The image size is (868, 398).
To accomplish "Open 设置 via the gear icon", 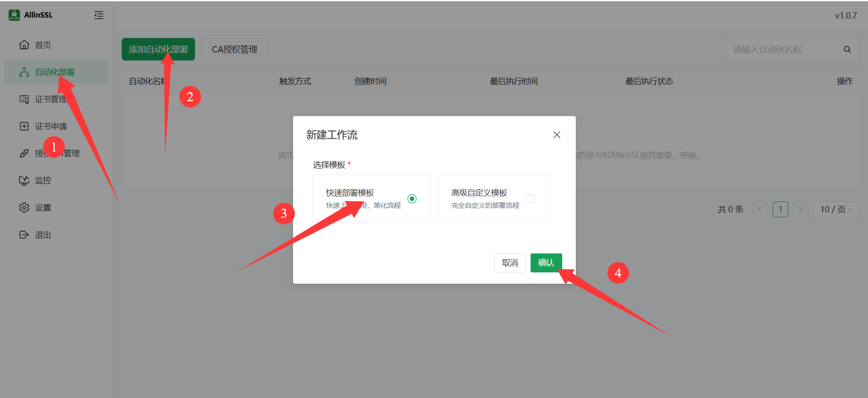I will (24, 207).
